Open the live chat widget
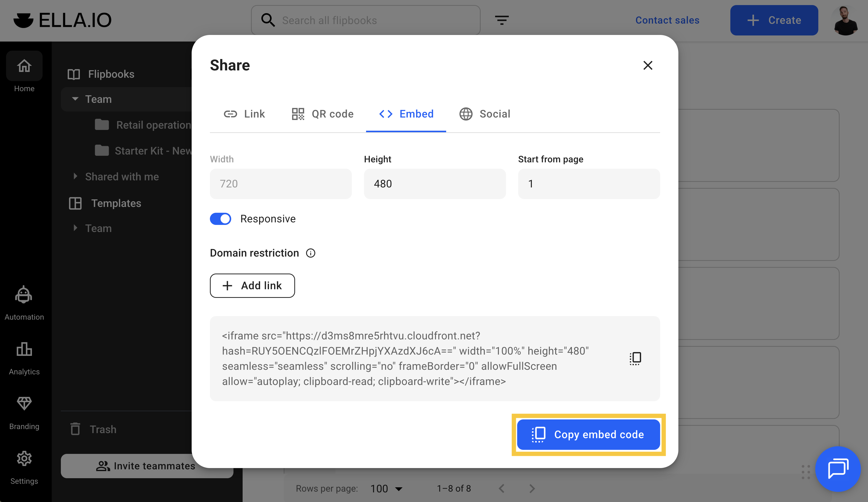The image size is (868, 502). [x=838, y=469]
